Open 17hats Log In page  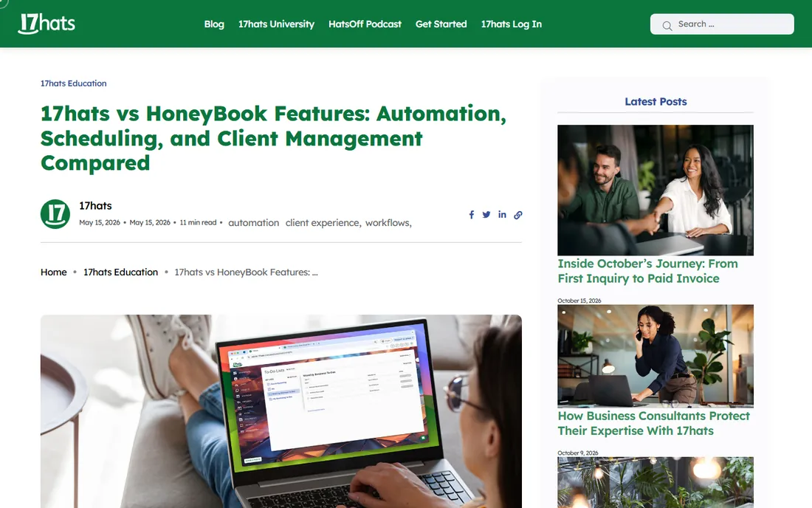[x=511, y=24]
